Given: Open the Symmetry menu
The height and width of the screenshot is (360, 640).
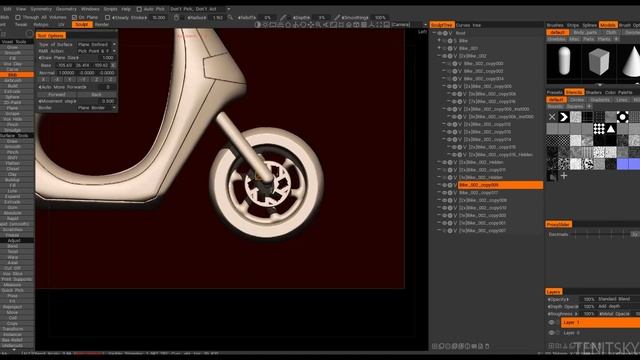Looking at the screenshot, I should (x=41, y=9).
